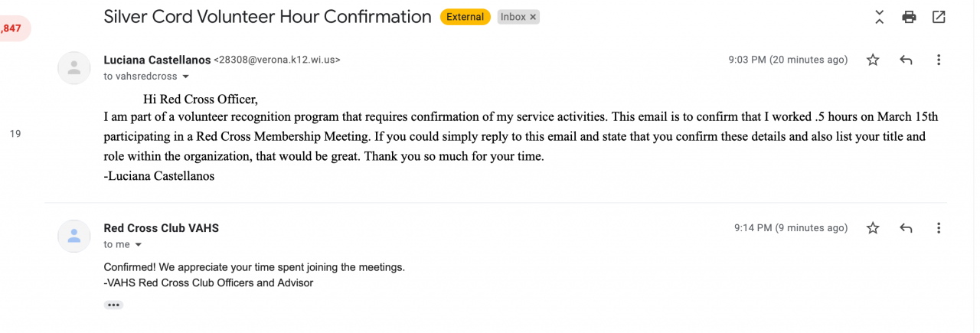980x333 pixels.
Task: Open the conversation in a new window
Action: point(939,17)
